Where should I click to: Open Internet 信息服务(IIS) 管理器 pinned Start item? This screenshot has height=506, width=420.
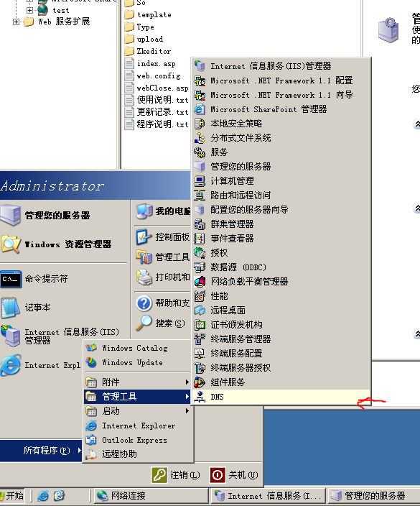click(x=64, y=336)
